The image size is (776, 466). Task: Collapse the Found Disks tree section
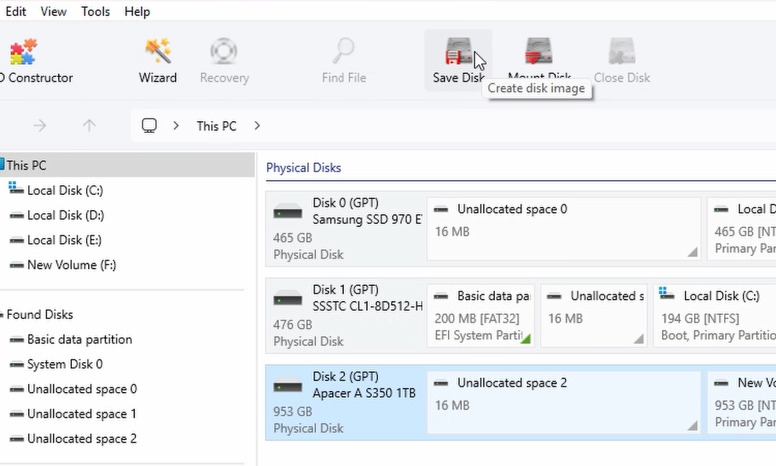click(2, 315)
